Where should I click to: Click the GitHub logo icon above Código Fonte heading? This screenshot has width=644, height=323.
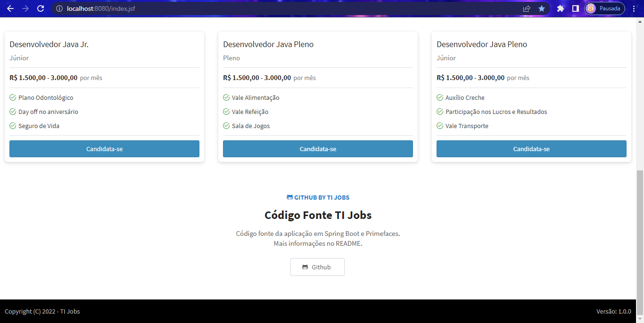coord(289,197)
